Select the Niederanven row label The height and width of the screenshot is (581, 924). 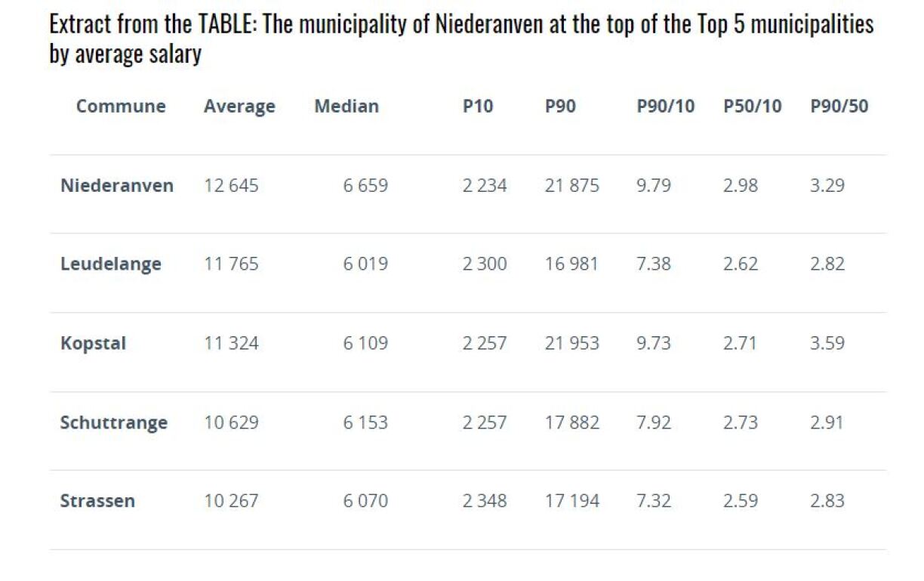coord(117,185)
